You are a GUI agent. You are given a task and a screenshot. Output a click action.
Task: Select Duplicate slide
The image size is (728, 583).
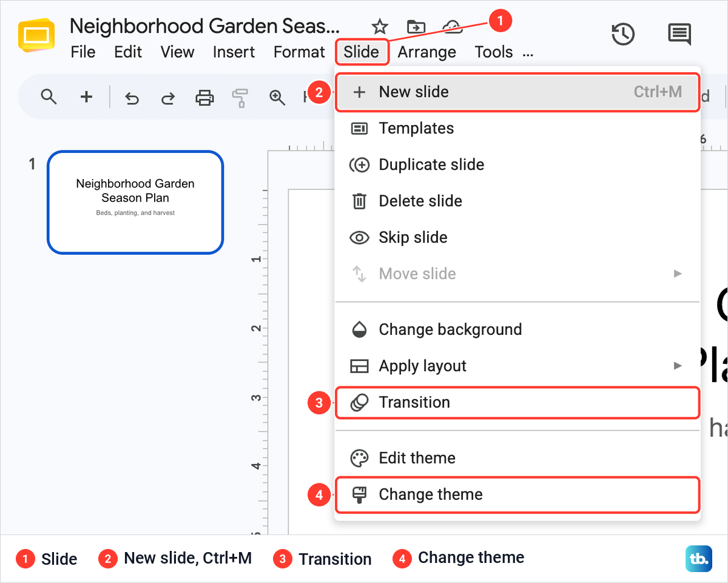click(x=517, y=165)
